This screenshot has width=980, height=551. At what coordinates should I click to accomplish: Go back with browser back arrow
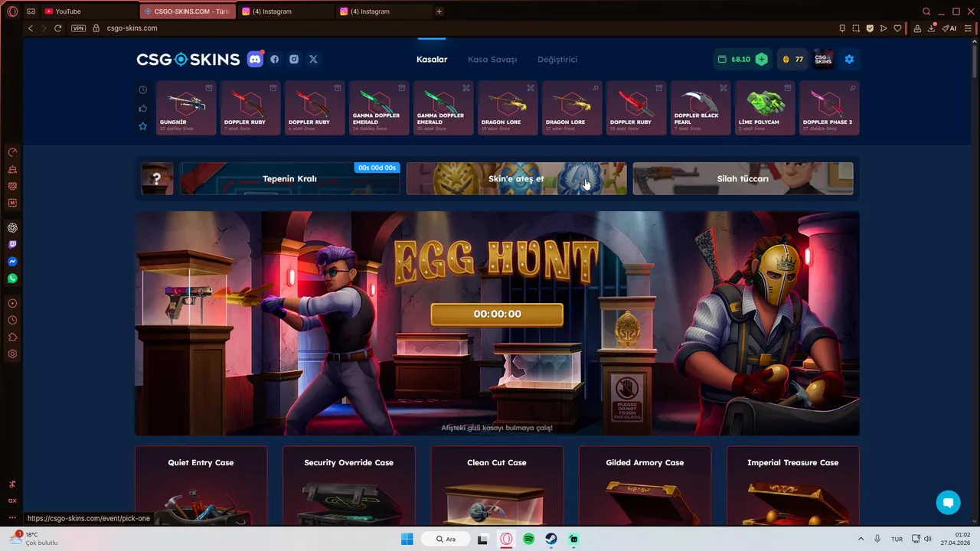(x=31, y=28)
